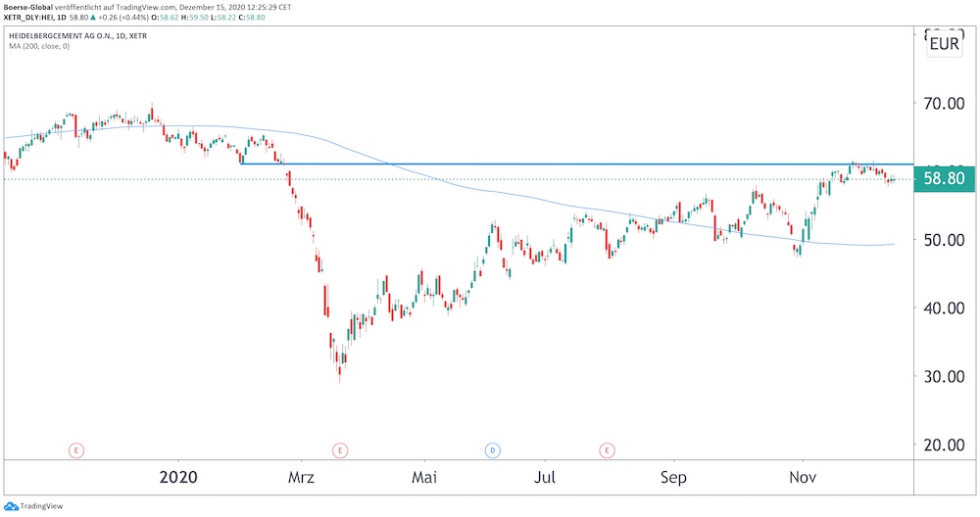Click the 20.00 price axis label
Screen dimensions: 980x517
pos(944,445)
